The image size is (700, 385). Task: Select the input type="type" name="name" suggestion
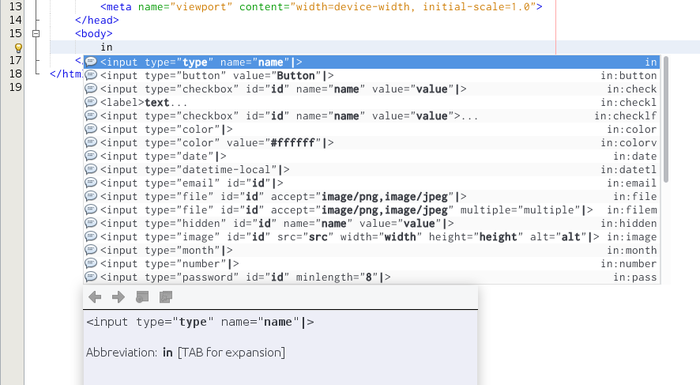(x=372, y=62)
